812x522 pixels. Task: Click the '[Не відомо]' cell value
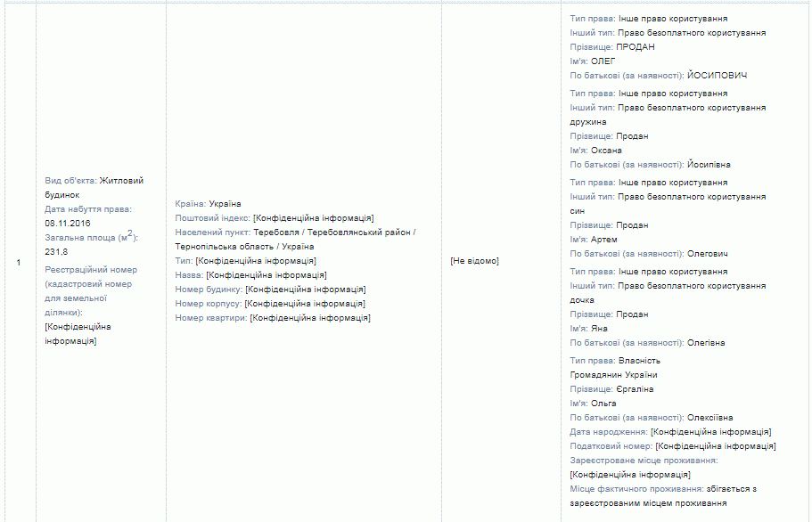coord(475,261)
